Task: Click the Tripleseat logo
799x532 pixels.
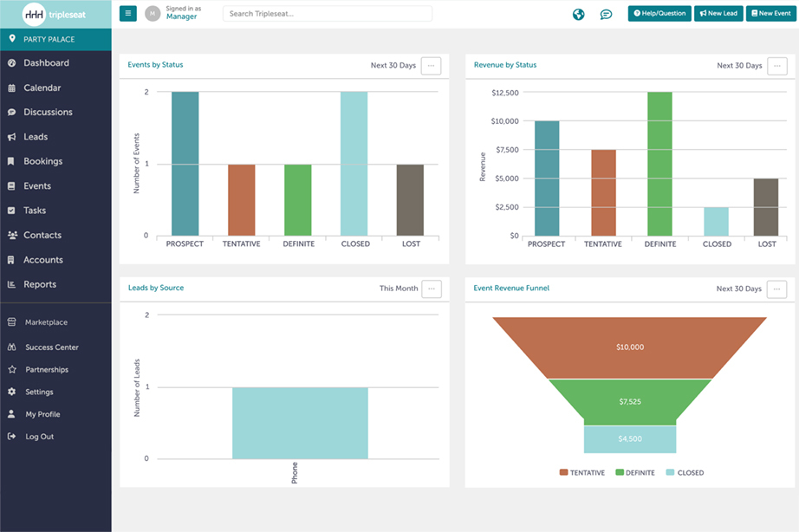Action: tap(55, 14)
